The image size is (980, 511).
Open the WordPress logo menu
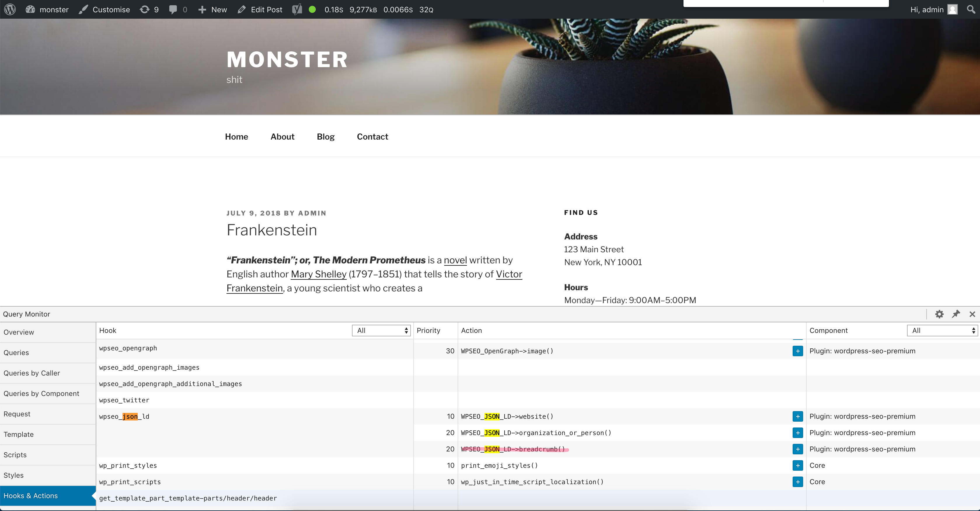[x=10, y=10]
